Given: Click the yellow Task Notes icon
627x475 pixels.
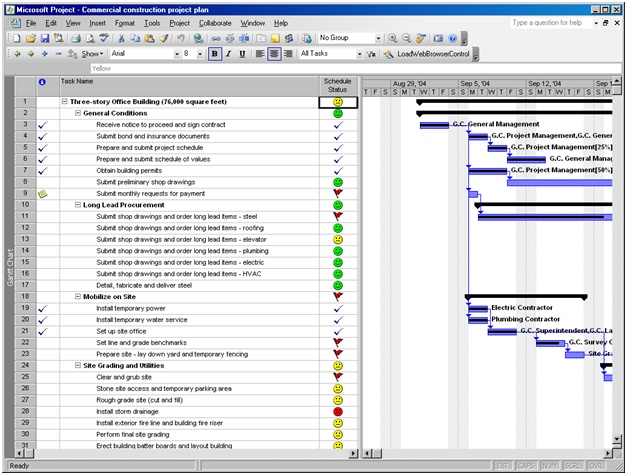Looking at the screenshot, I should tap(275, 38).
